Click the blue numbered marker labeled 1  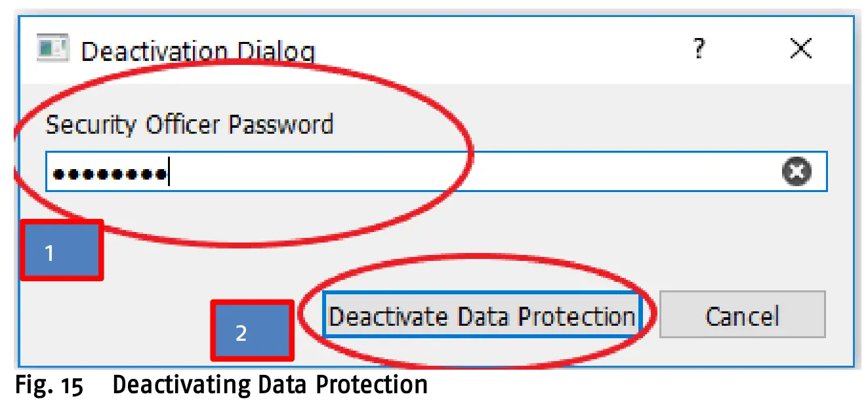(x=61, y=250)
